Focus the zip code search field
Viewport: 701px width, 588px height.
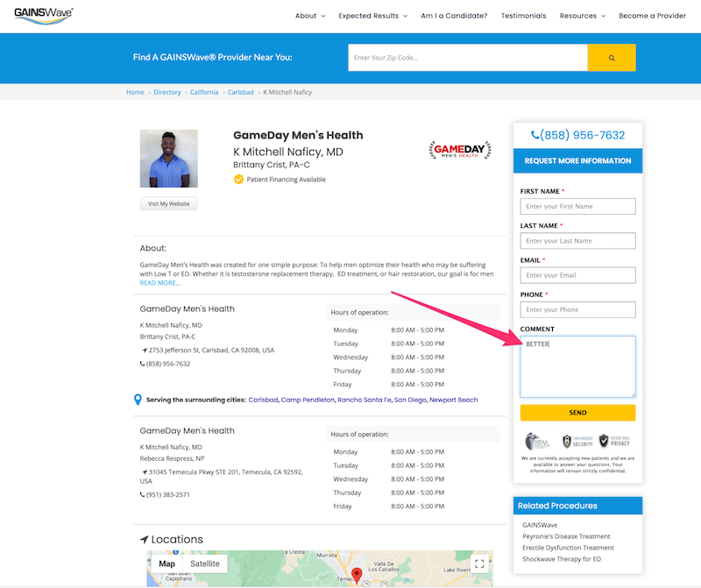468,58
